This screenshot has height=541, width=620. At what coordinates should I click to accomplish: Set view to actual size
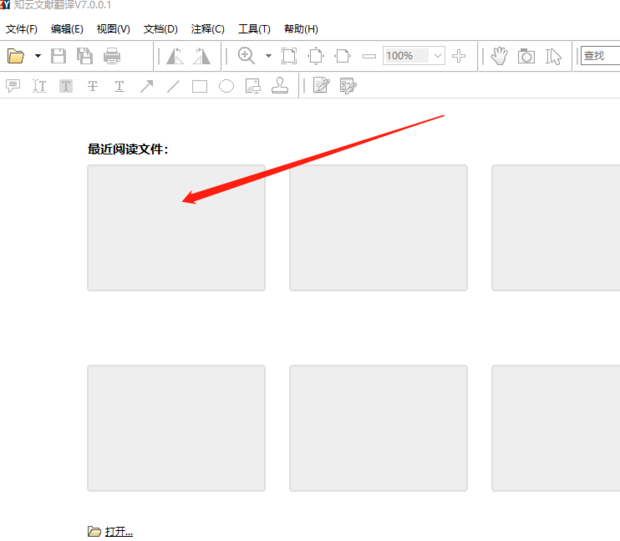pos(289,56)
